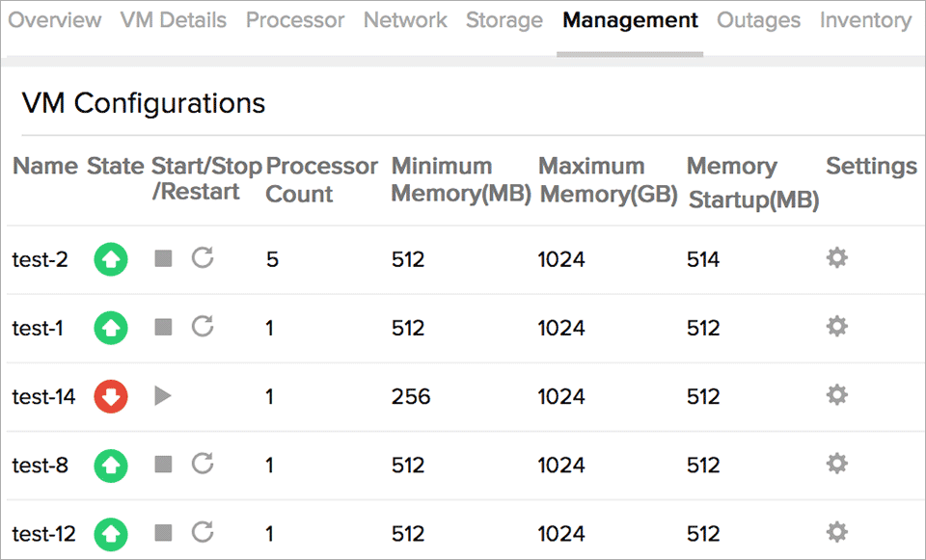Click the Maximum Memory value for test-14
Image resolution: width=926 pixels, height=560 pixels.
point(561,396)
